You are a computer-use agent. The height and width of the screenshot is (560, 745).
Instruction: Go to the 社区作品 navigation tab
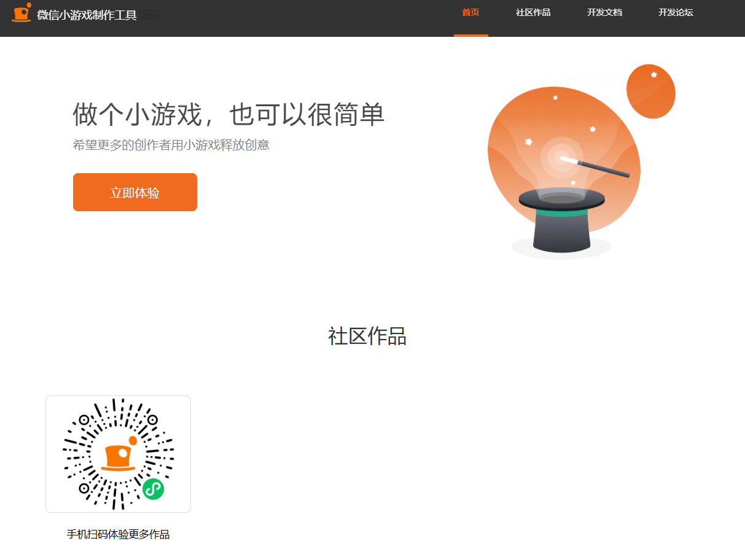(533, 13)
